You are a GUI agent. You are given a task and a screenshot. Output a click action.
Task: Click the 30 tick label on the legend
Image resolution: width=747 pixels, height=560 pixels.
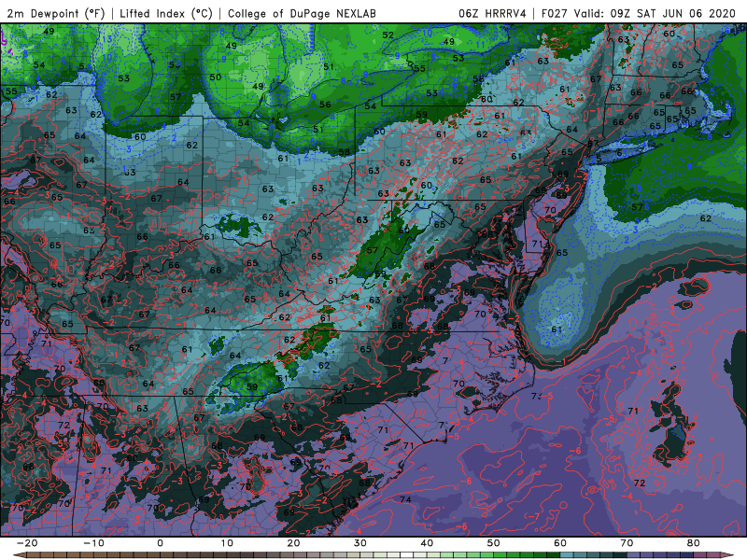360,543
